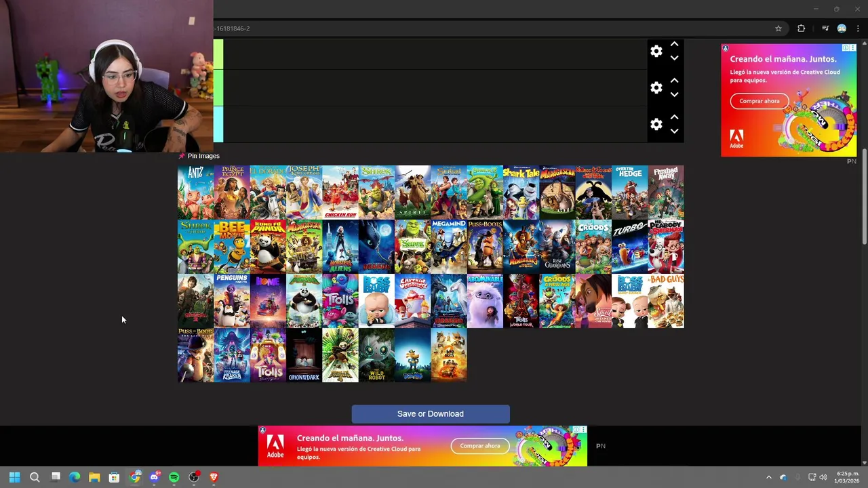Select The Wild Robot poster

click(376, 355)
